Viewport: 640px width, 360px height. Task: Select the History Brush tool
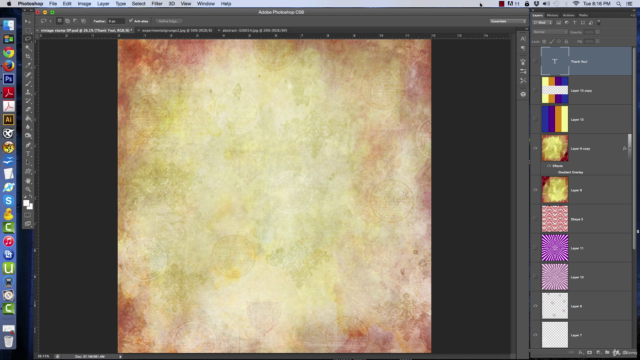(x=28, y=101)
